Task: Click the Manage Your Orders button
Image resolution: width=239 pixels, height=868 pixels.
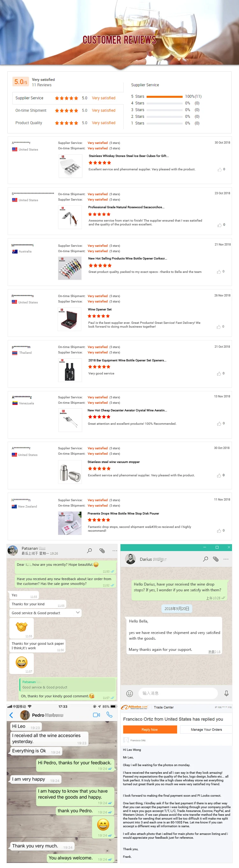Action: click(206, 729)
